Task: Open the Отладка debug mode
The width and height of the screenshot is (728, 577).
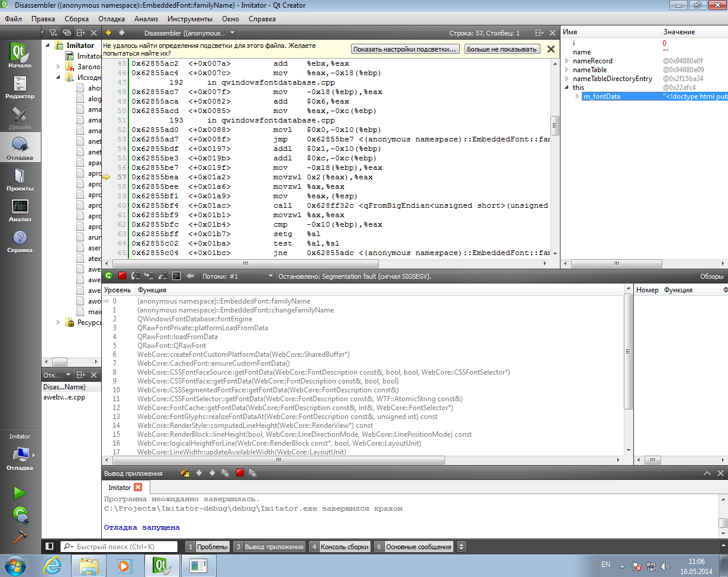Action: (20, 147)
